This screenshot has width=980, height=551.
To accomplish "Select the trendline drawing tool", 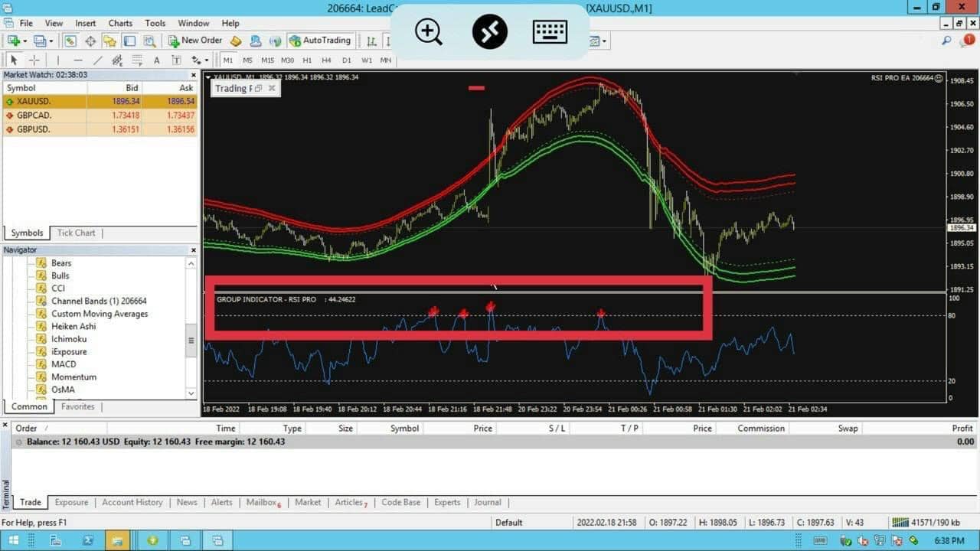I will tap(97, 60).
